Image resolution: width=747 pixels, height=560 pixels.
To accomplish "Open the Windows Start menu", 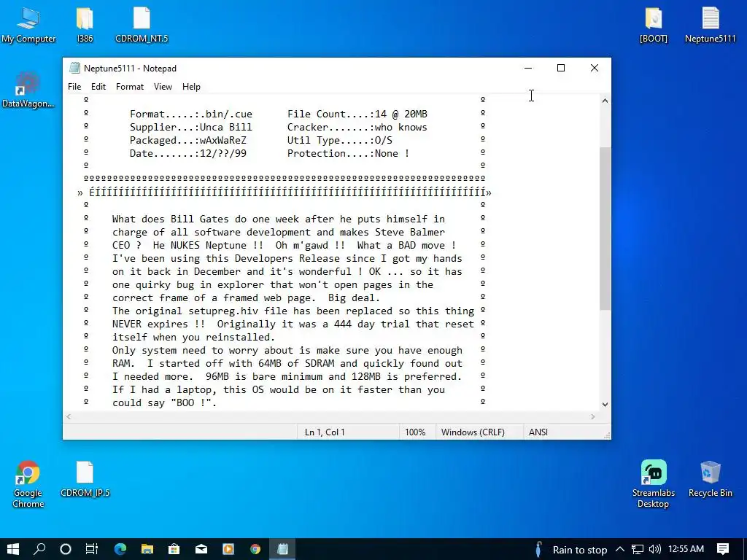I will 13,549.
